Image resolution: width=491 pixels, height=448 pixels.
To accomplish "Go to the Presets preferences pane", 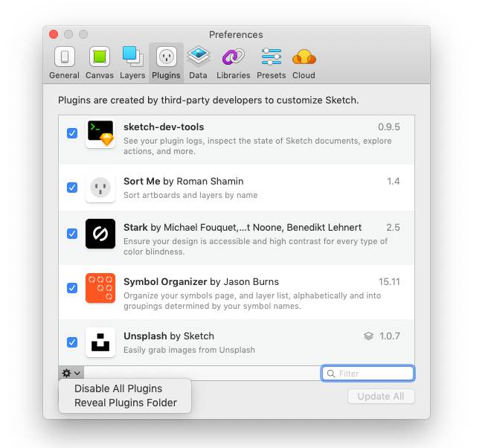I will point(271,63).
